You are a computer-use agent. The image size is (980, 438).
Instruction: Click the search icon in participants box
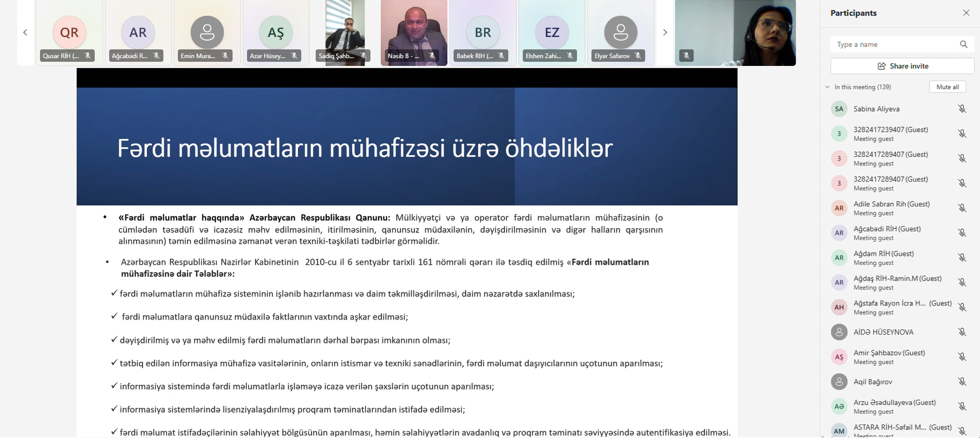point(963,44)
